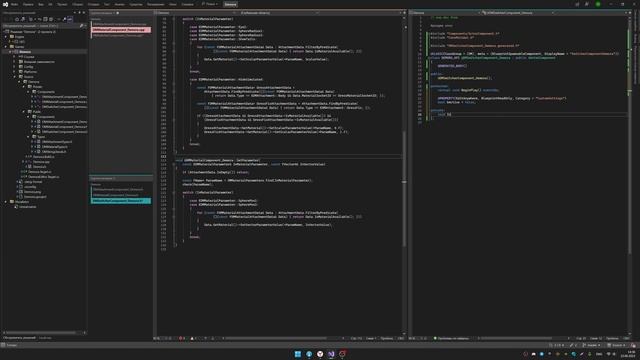Viewport: 640px width, 360px height.
Task: Click the pending changes filter icon
Action: 31,19
